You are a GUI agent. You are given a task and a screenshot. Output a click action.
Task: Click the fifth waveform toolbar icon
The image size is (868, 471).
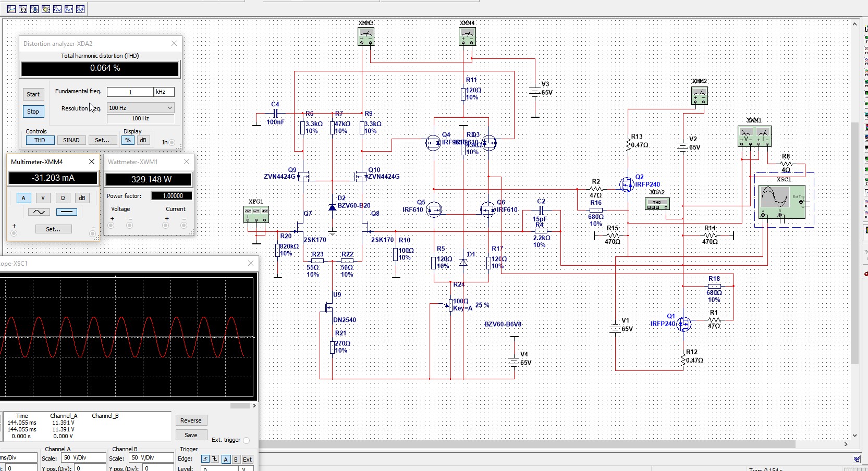(57, 9)
